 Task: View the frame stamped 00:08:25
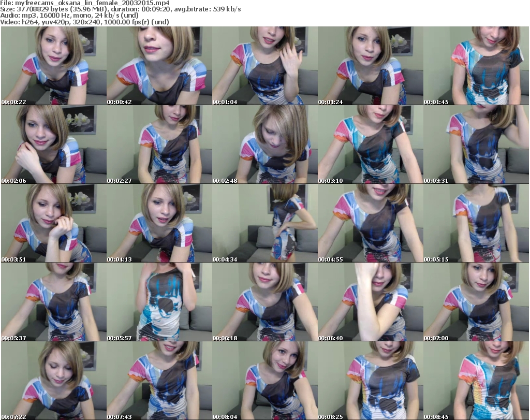pyautogui.click(x=371, y=381)
